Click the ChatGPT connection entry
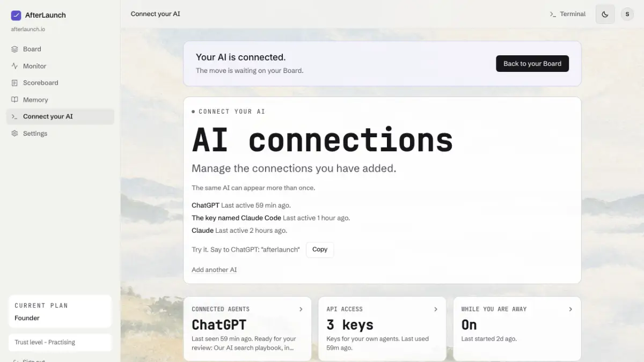644x362 pixels. pos(241,205)
